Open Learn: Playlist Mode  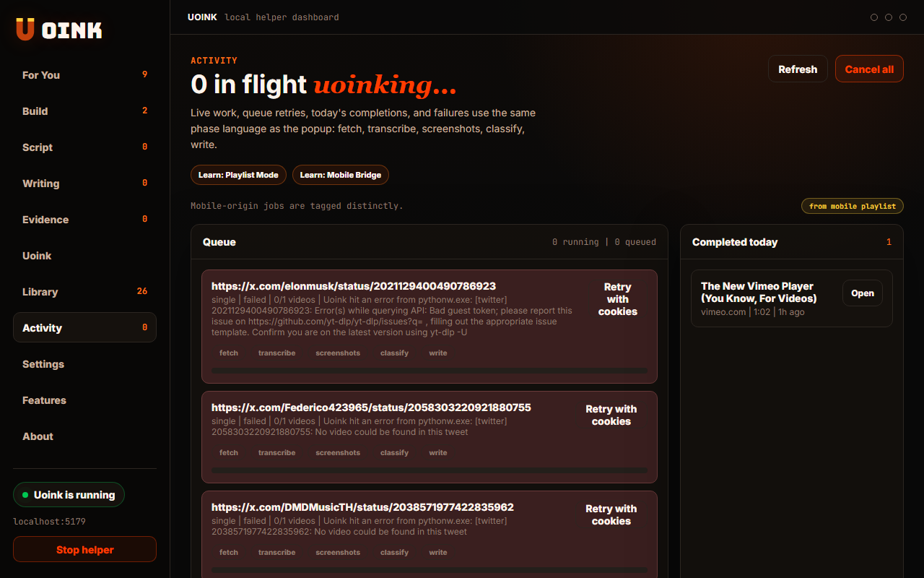click(x=238, y=175)
